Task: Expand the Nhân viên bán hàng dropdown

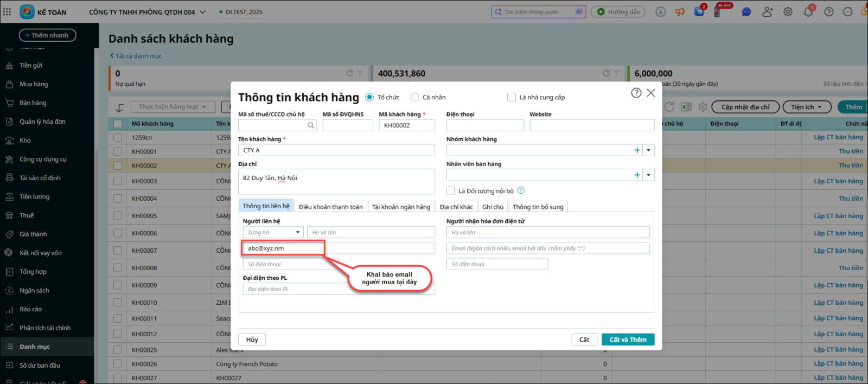Action: coord(649,175)
